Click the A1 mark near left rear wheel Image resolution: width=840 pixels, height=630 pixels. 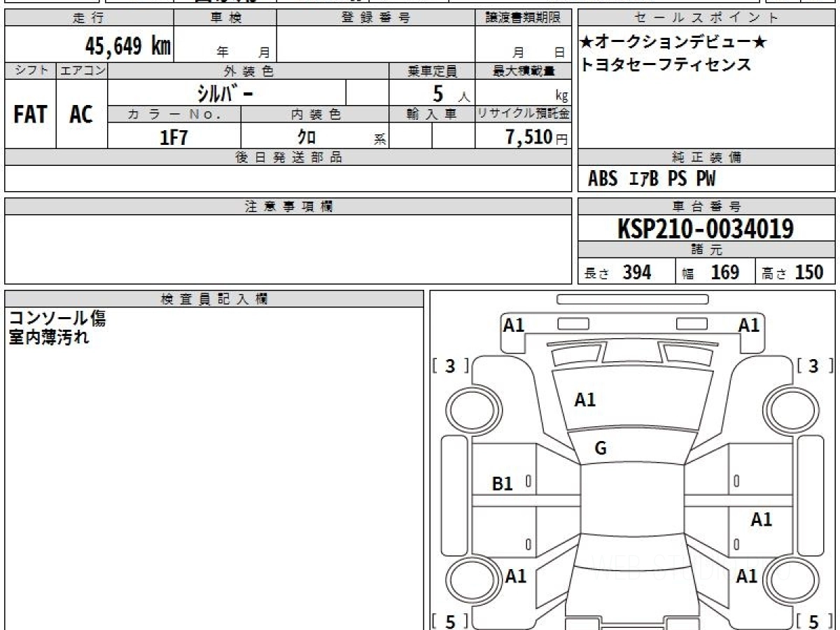516,576
